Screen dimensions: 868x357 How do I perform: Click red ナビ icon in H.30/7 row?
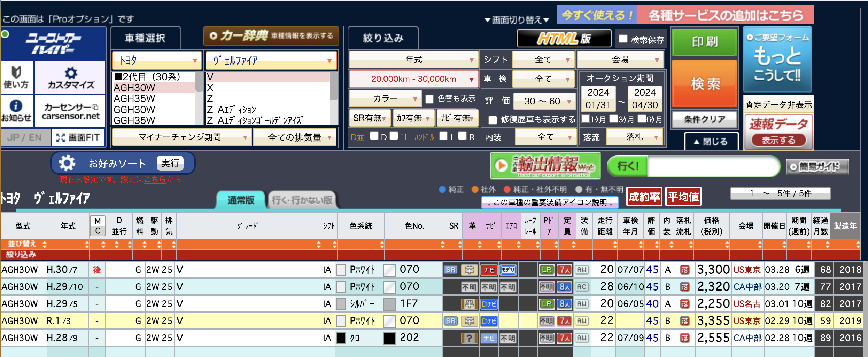pyautogui.click(x=489, y=270)
